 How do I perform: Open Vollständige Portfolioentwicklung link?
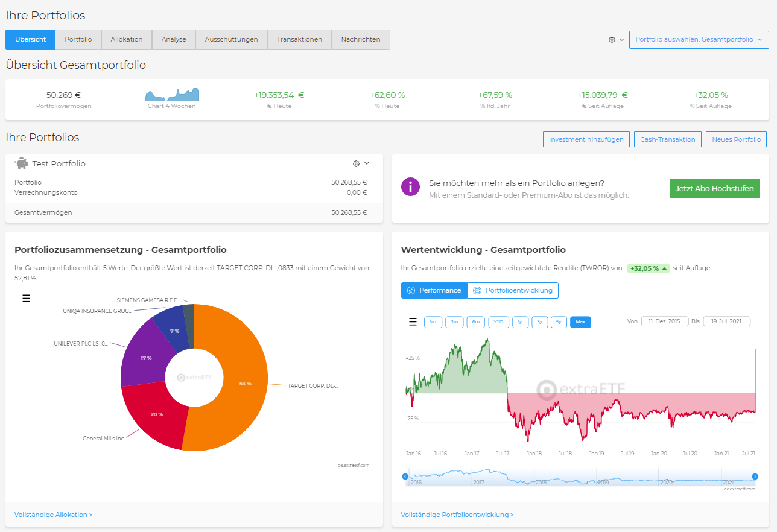457,515
